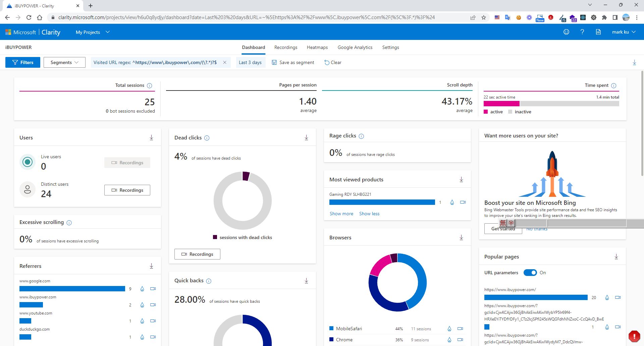The width and height of the screenshot is (644, 346).
Task: Switch to the Heatmaps tab
Action: (317, 47)
